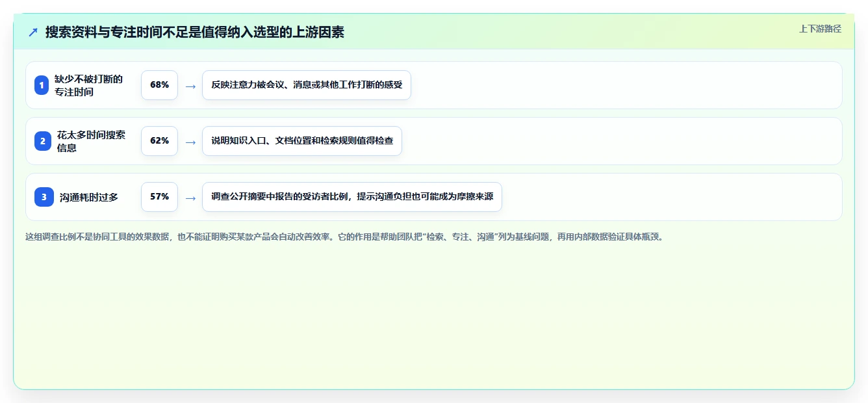The height and width of the screenshot is (403, 868).
Task: Click the diagonal arrow icon beside the title
Action: [x=33, y=32]
